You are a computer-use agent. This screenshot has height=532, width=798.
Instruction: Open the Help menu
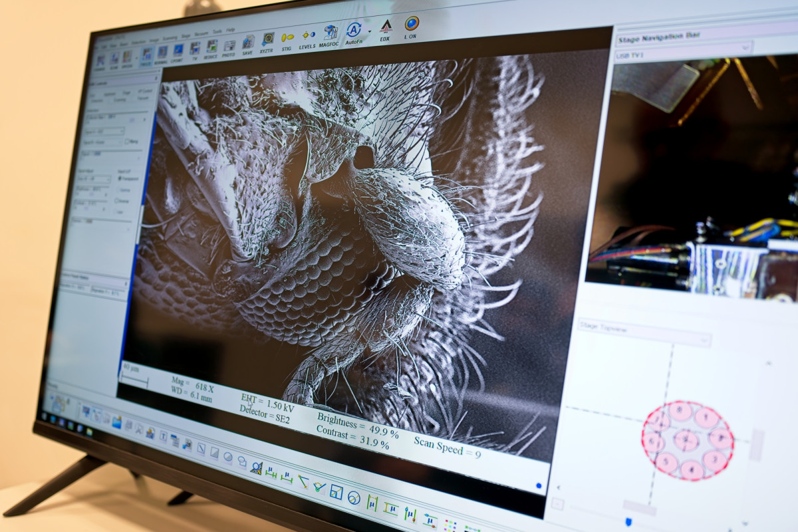pos(231,30)
